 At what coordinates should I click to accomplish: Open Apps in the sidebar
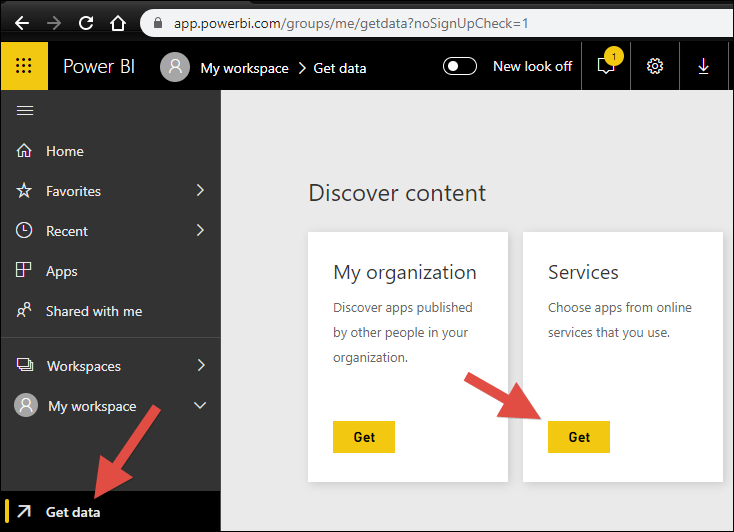pos(61,271)
